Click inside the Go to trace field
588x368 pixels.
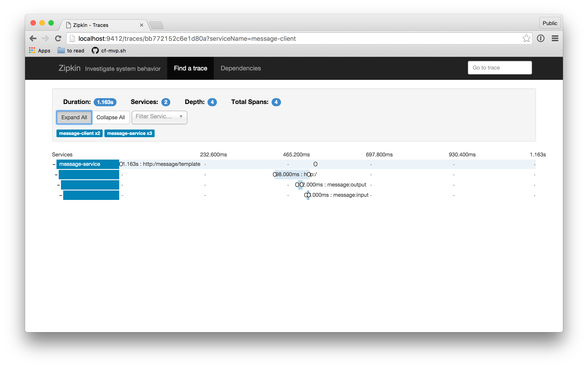[x=499, y=67]
